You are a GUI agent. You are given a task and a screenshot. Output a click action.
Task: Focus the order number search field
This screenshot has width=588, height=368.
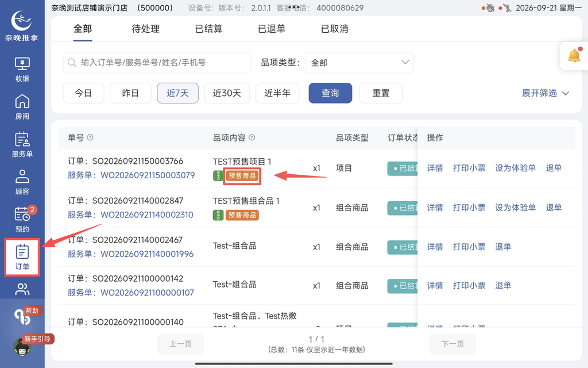click(157, 63)
